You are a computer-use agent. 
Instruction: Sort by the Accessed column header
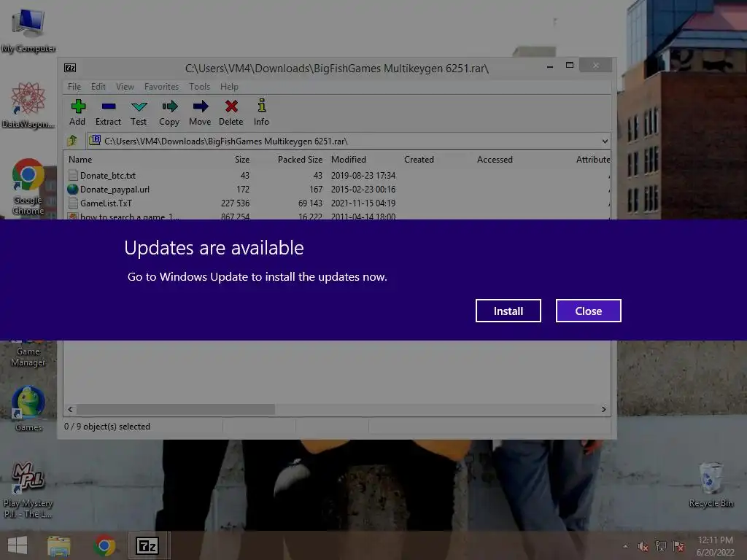pos(495,160)
